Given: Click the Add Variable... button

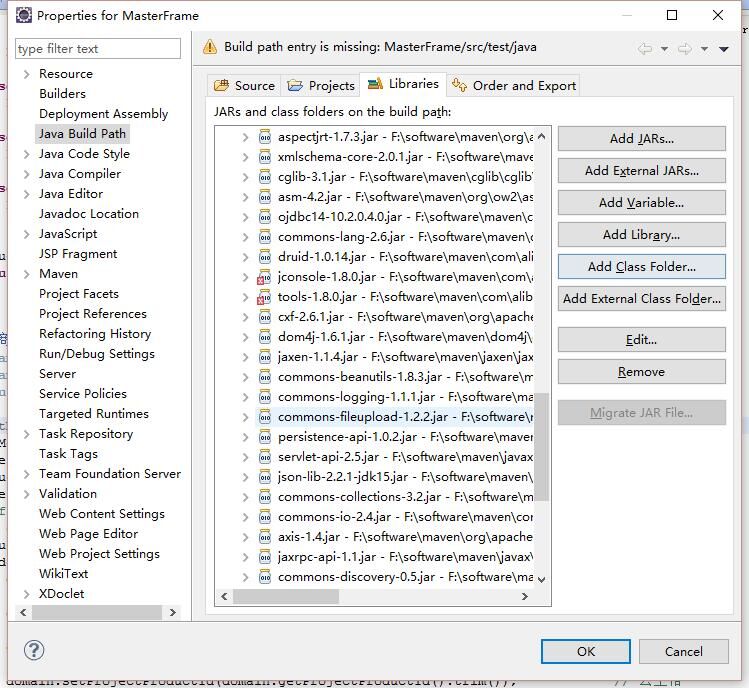Looking at the screenshot, I should tap(642, 203).
